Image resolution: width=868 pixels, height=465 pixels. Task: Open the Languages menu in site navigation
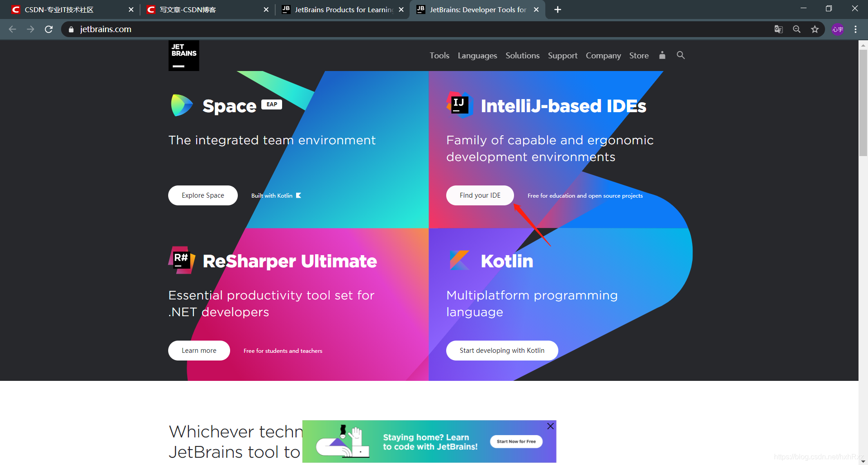[477, 56]
